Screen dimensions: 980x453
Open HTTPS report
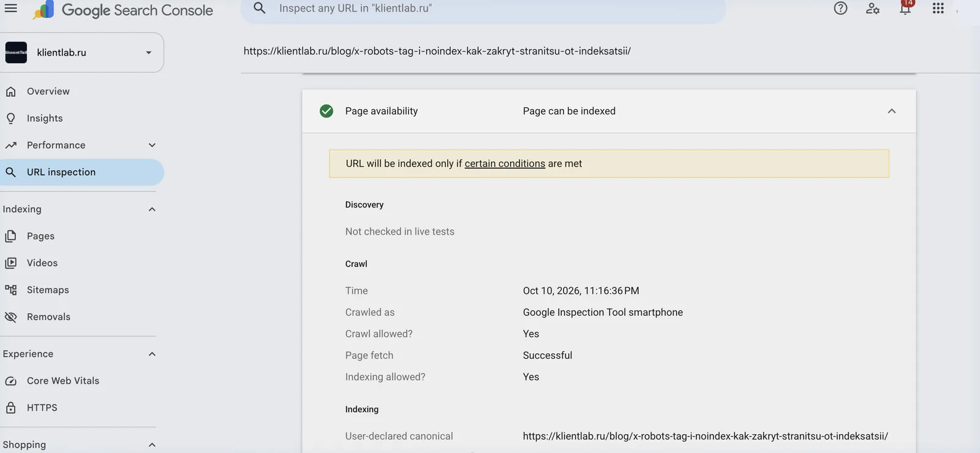click(x=42, y=408)
